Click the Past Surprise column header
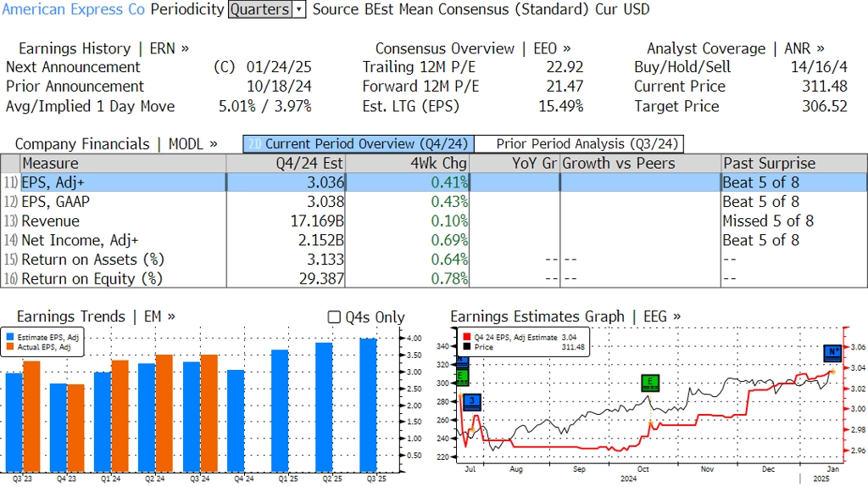The height and width of the screenshot is (487, 868). tap(794, 164)
